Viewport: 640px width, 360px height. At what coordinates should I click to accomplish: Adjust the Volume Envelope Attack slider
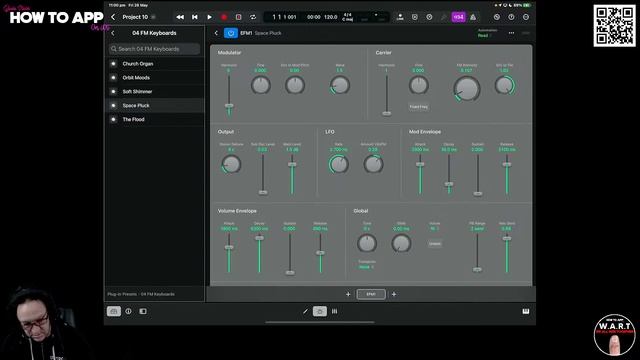click(229, 247)
